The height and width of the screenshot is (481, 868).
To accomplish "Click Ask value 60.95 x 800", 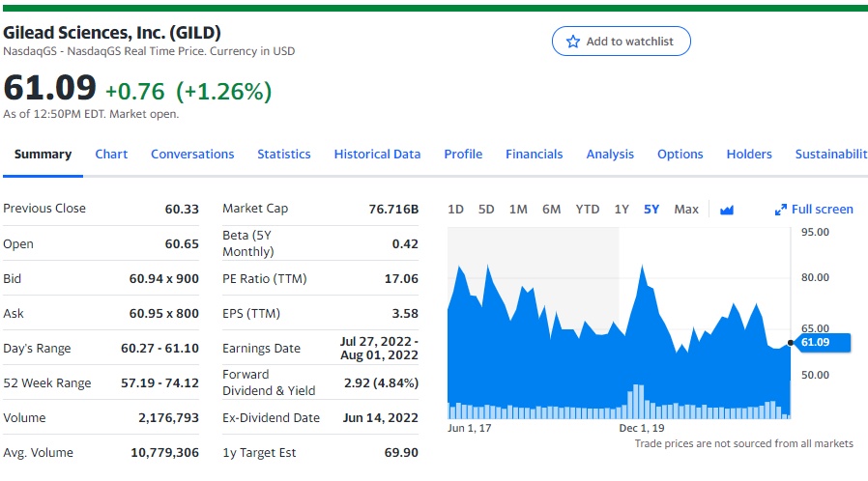I will (164, 314).
